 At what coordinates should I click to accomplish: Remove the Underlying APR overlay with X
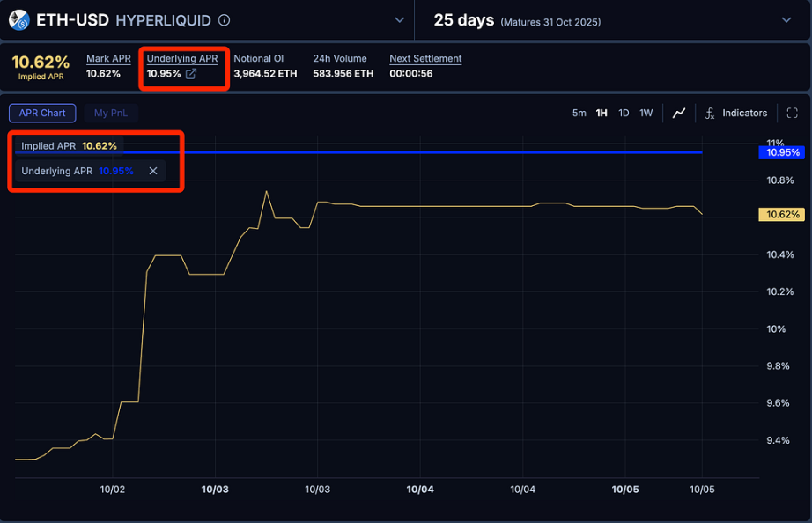[x=153, y=171]
